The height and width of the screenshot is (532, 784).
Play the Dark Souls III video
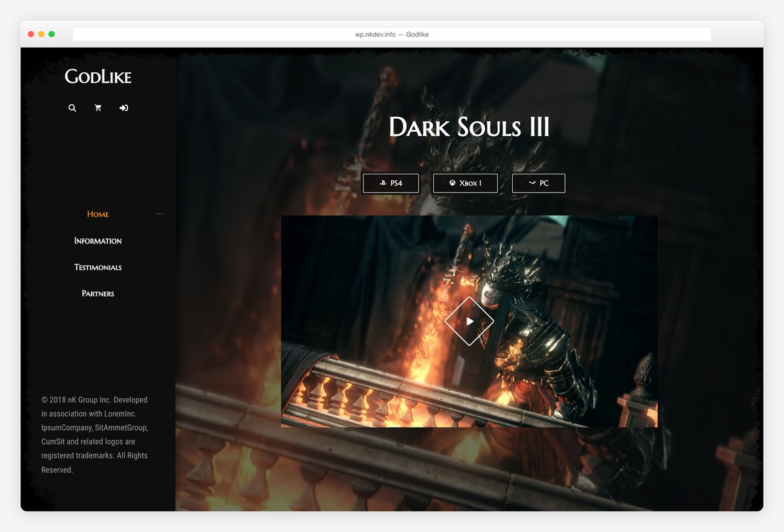(x=469, y=321)
